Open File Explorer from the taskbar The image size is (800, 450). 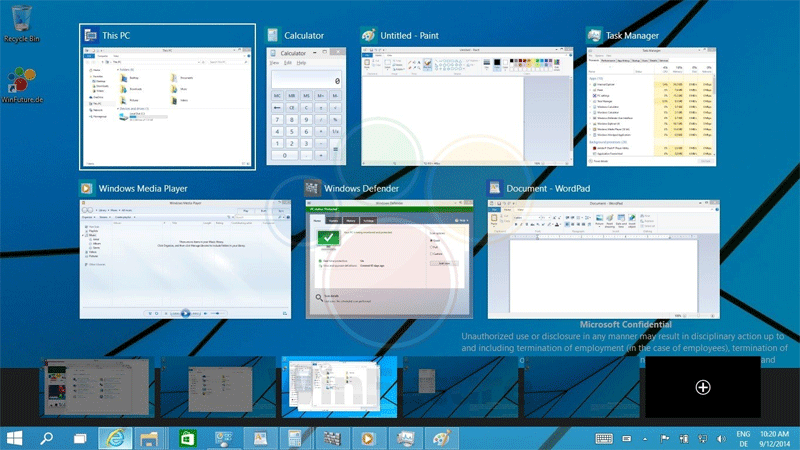click(x=150, y=438)
